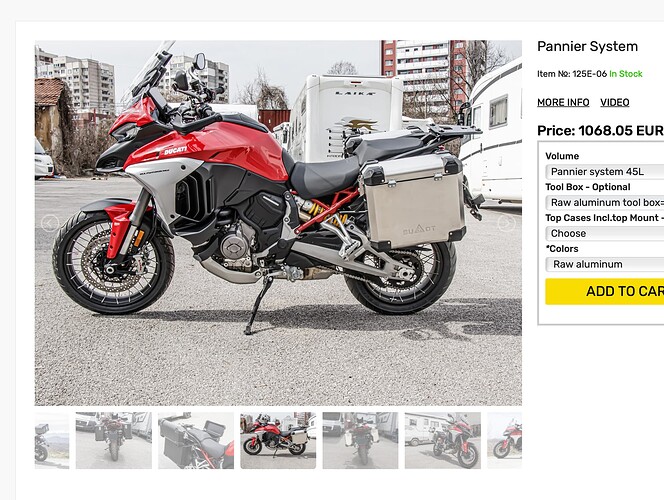Select thumbnail of bike front three-quarter view
The height and width of the screenshot is (500, 664).
pos(443,440)
